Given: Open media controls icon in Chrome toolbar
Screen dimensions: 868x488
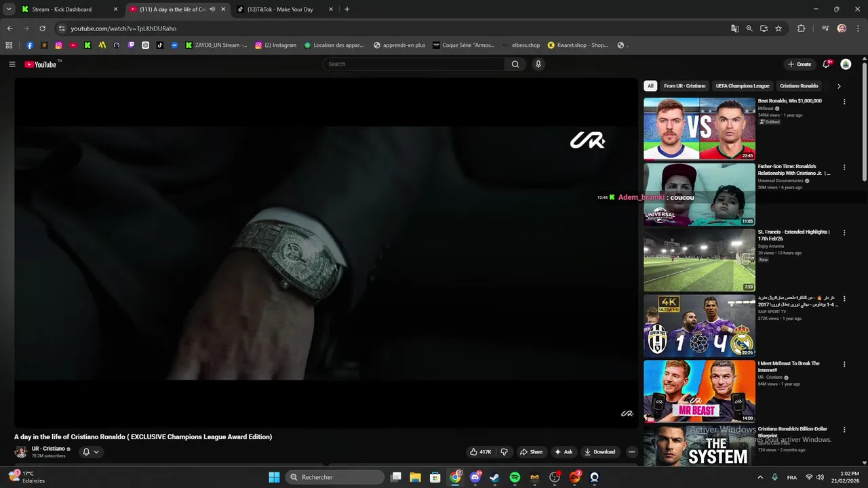Looking at the screenshot, I should pos(825,28).
